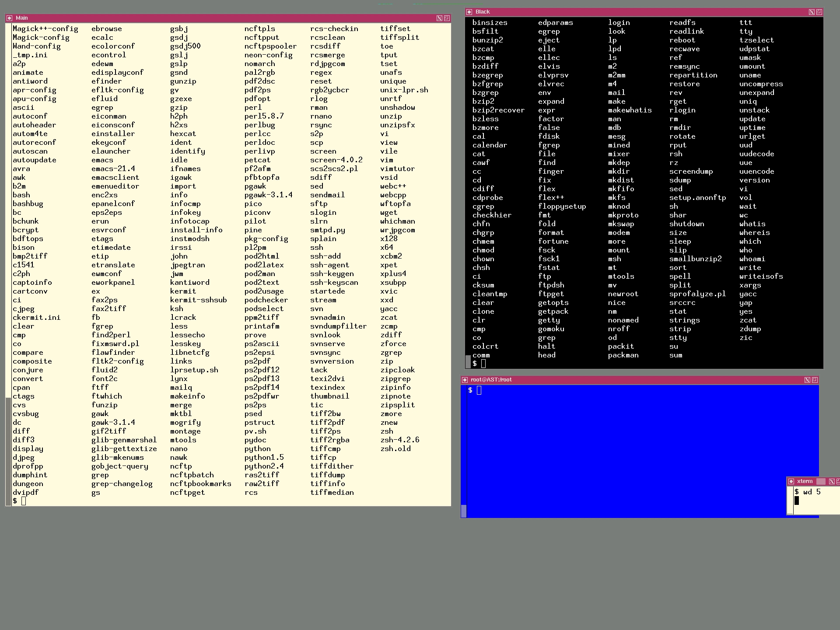Open the Black window's menu icon
This screenshot has height=630, width=840.
pyautogui.click(x=469, y=12)
